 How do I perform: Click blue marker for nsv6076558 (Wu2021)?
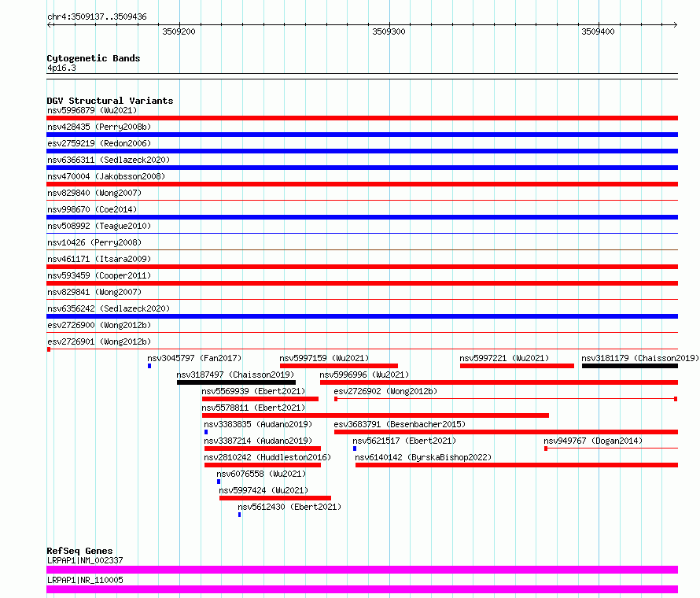tap(219, 482)
